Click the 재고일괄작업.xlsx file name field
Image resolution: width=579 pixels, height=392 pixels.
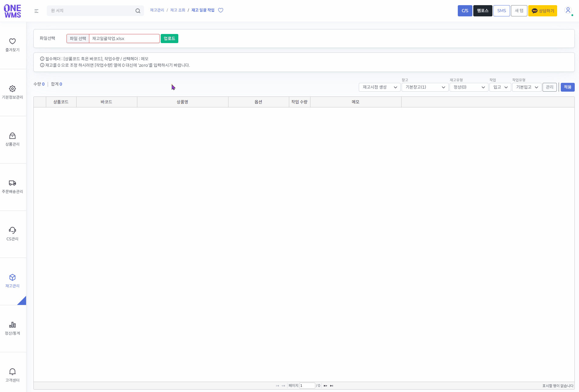tap(124, 39)
